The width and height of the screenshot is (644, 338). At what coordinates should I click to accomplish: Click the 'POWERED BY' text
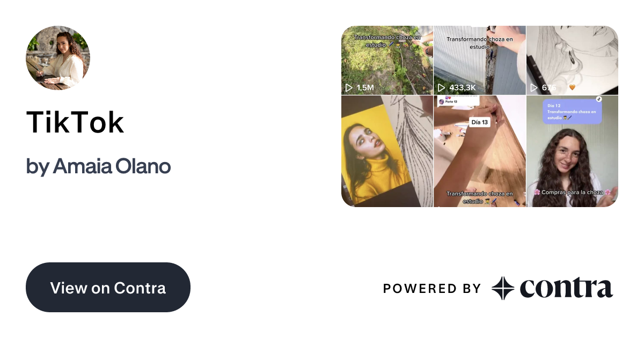(432, 289)
